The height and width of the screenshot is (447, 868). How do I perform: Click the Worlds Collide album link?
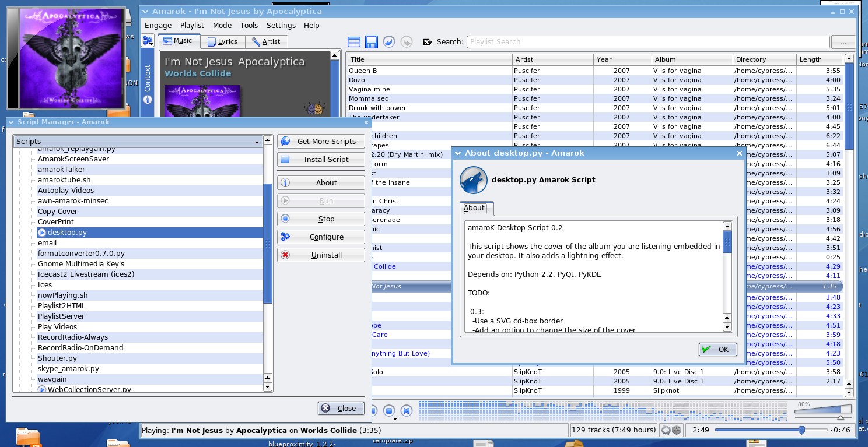point(198,73)
